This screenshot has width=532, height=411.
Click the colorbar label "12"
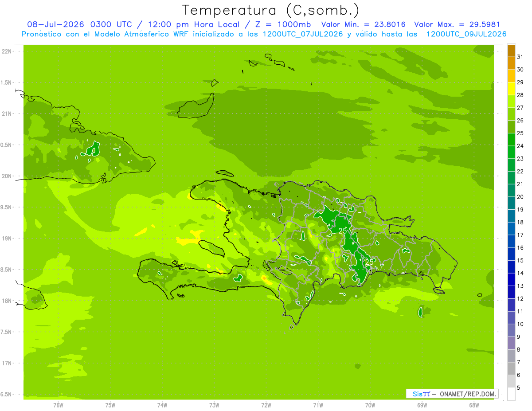click(x=520, y=299)
